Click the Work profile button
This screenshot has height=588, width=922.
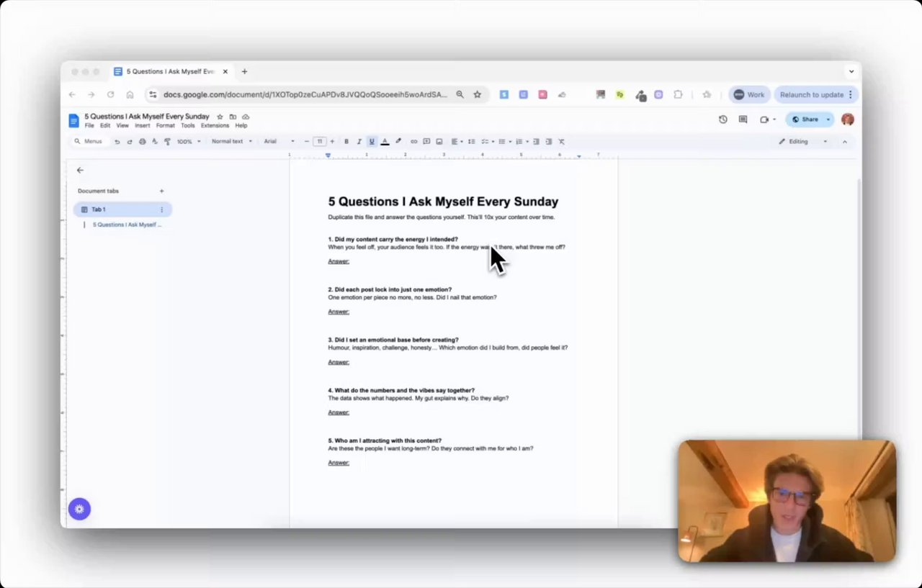(749, 94)
